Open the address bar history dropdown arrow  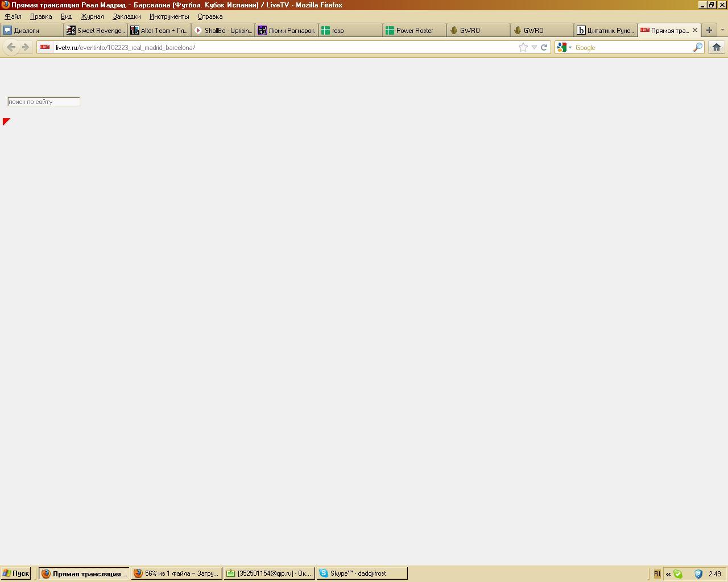pyautogui.click(x=534, y=47)
